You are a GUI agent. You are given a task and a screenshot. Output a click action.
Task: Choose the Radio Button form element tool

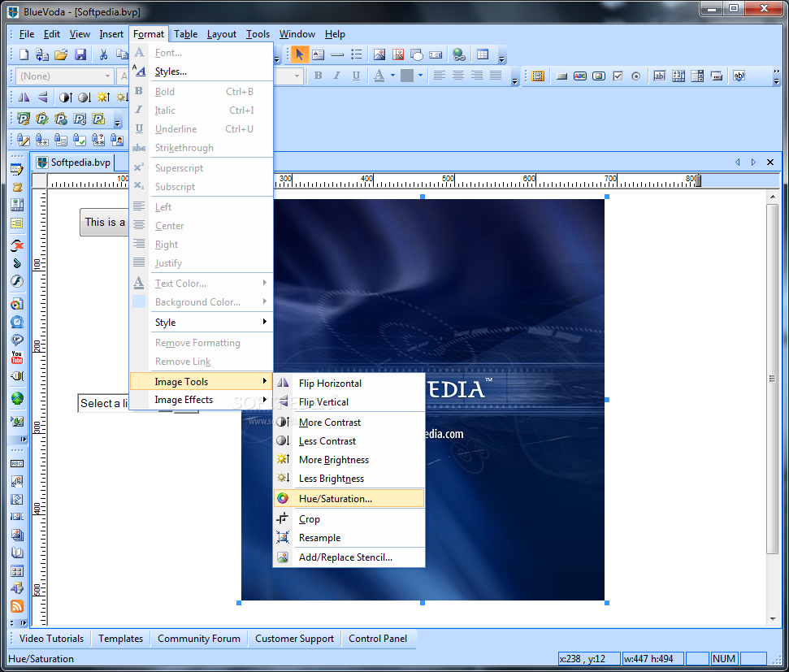click(x=636, y=76)
